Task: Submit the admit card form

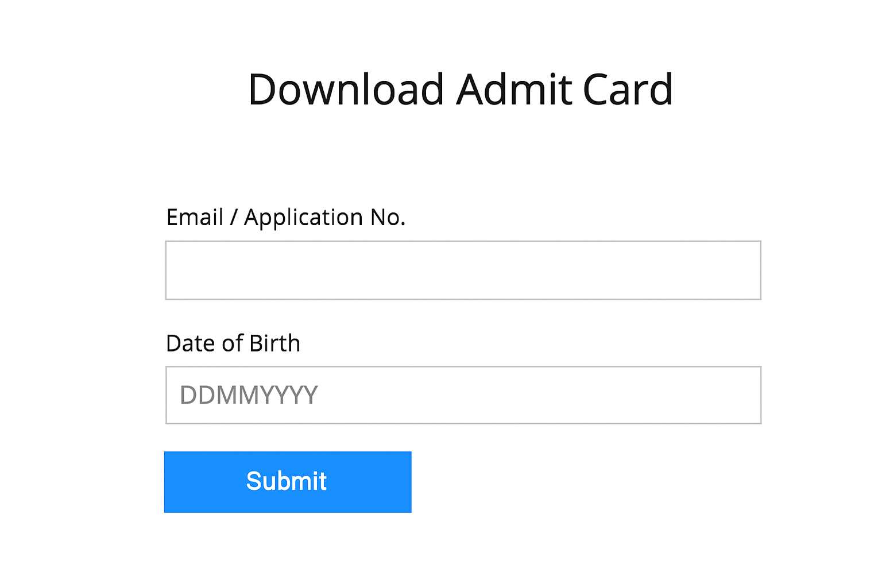Action: (287, 482)
